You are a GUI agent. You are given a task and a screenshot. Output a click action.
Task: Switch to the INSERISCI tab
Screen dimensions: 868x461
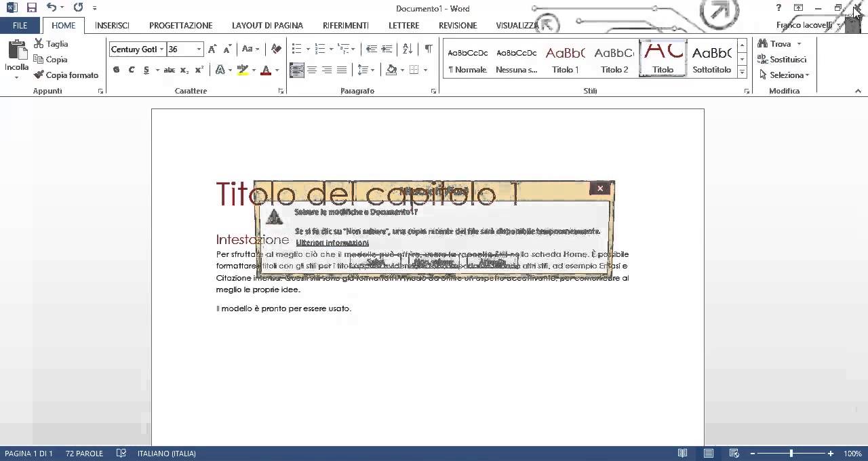pos(113,25)
